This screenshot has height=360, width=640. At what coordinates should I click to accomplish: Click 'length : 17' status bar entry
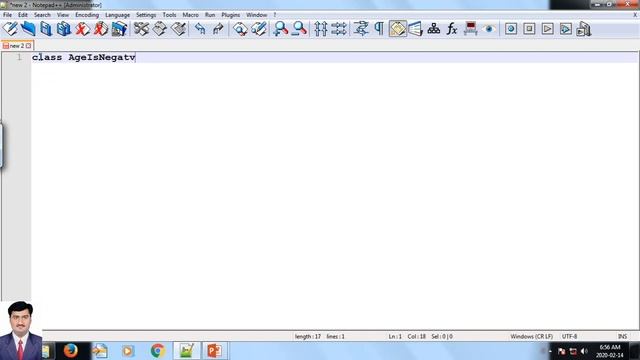[x=308, y=337]
